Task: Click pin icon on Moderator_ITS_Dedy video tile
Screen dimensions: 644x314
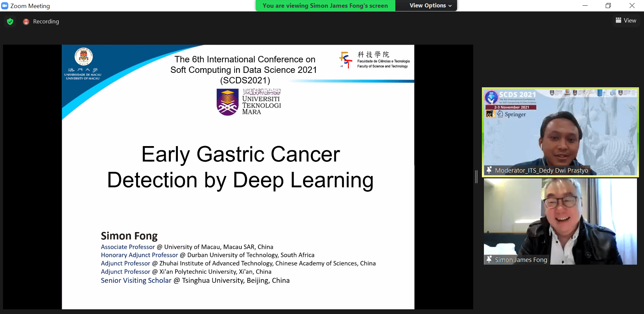Action: [489, 170]
